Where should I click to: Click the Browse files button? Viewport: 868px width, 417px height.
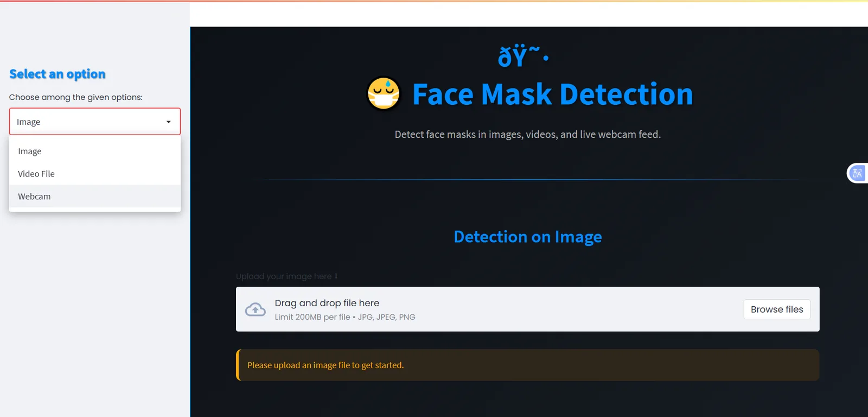click(777, 309)
